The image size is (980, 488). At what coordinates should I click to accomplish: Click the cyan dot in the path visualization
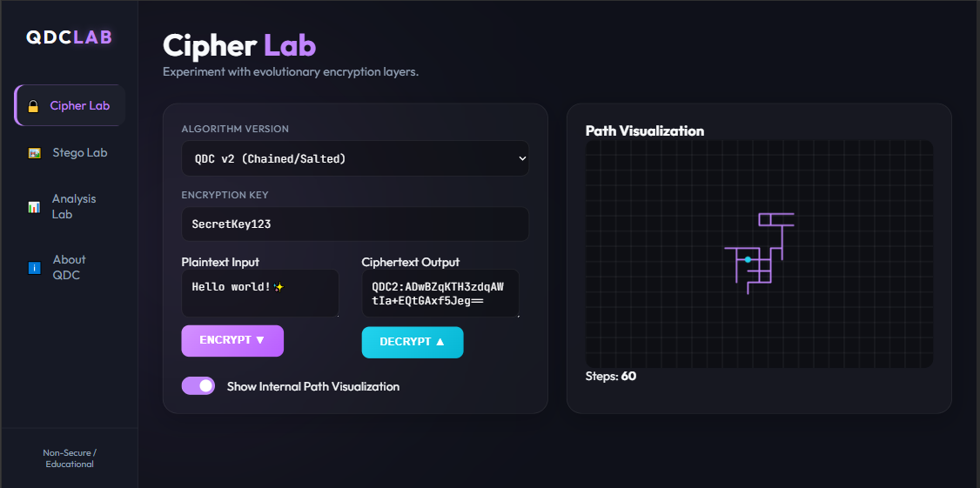[x=748, y=260]
